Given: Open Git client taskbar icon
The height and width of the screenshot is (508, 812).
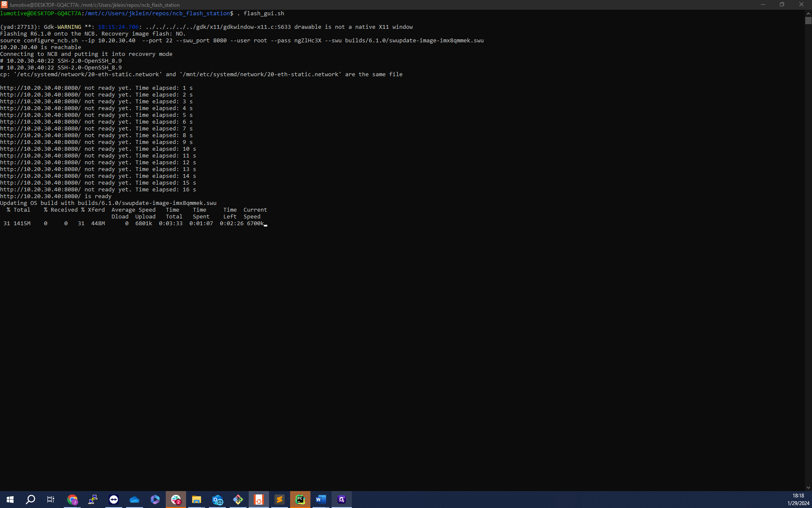Looking at the screenshot, I should (238, 500).
